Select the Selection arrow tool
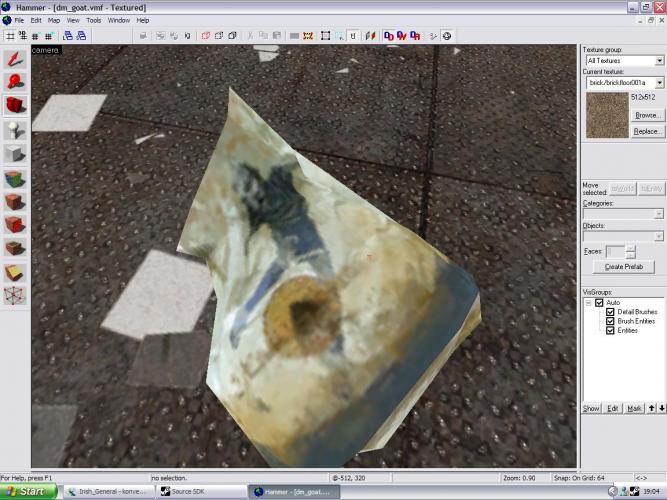This screenshot has width=667, height=500. coord(15,59)
